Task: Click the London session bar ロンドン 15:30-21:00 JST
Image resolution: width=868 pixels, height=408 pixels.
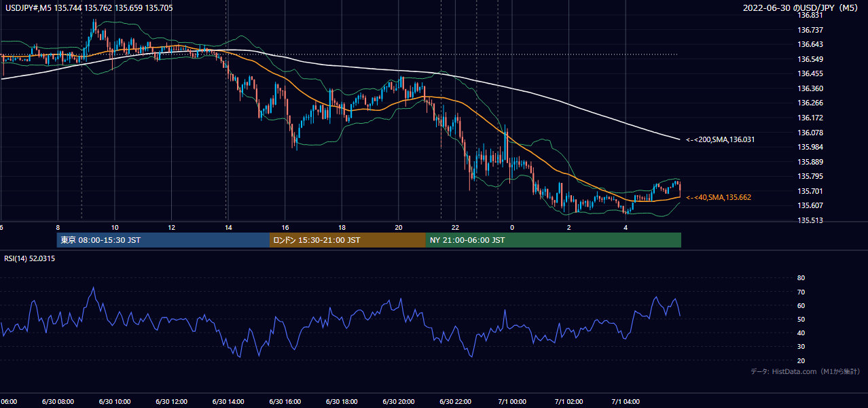Action: point(348,240)
